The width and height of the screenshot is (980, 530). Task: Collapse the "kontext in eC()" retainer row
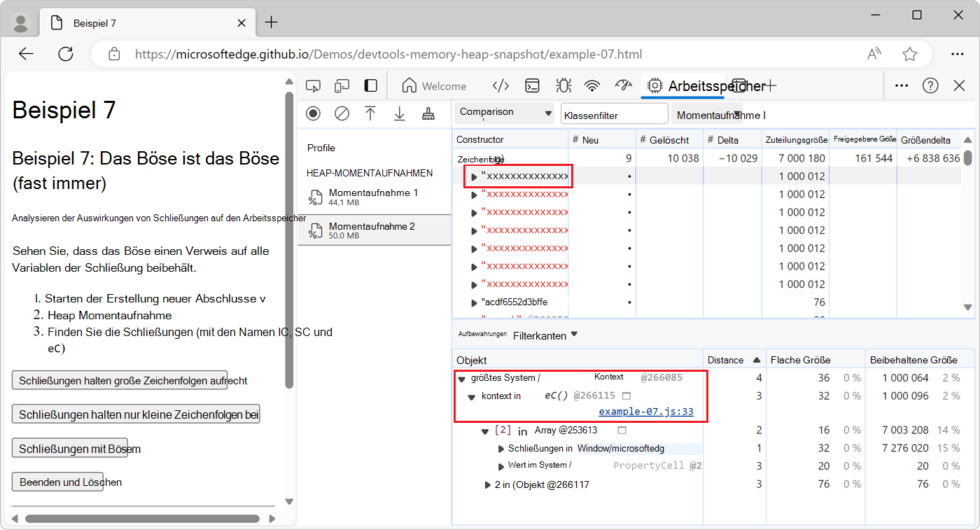pyautogui.click(x=472, y=397)
